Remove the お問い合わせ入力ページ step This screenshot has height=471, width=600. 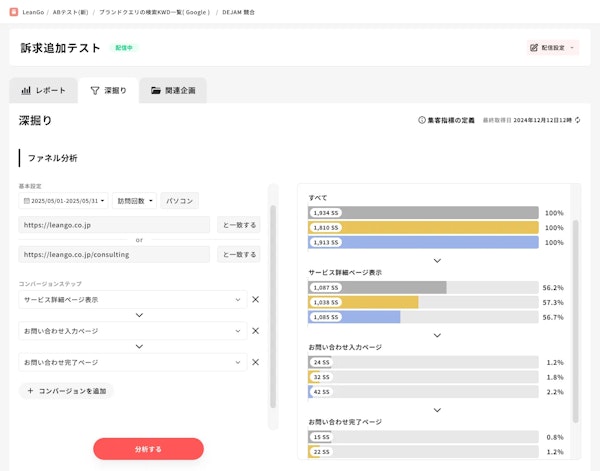pyautogui.click(x=255, y=330)
